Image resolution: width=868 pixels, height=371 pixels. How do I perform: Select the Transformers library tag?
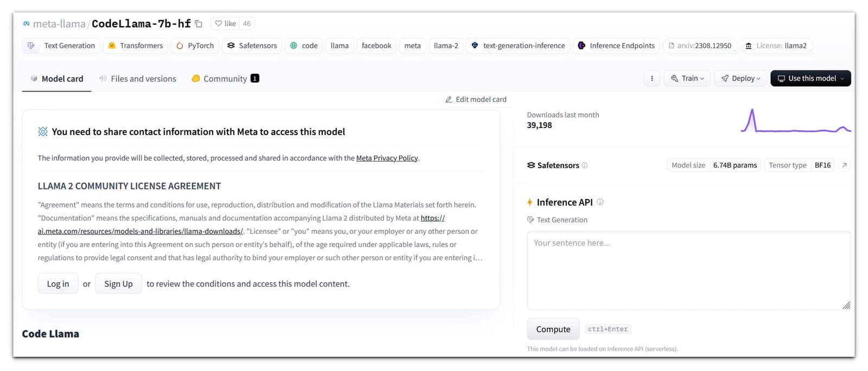(x=135, y=46)
